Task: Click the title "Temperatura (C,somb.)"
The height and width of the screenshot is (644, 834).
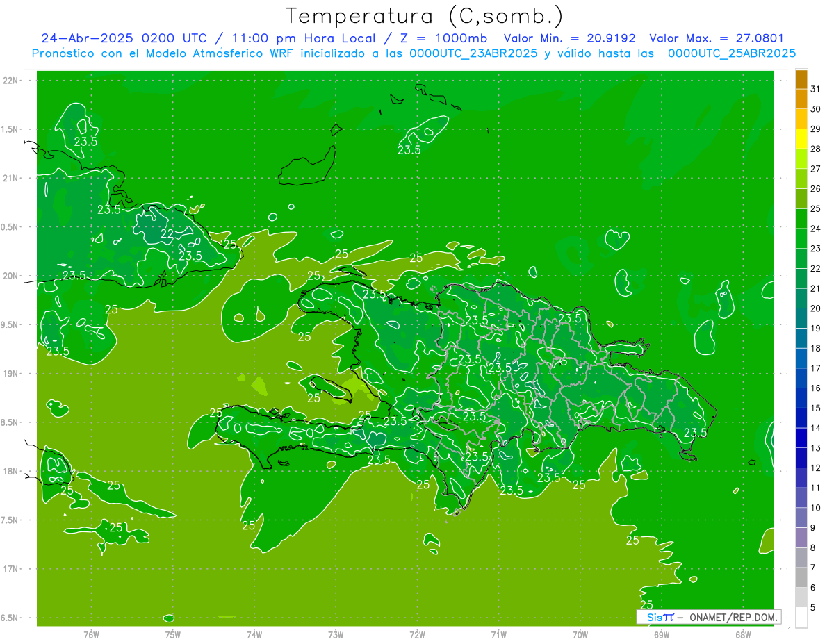Action: pos(425,16)
